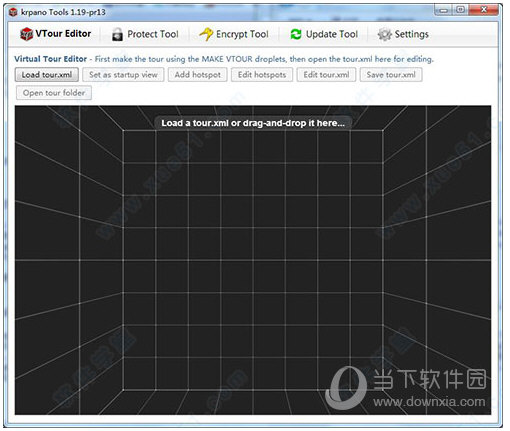Open the Settings tab

pos(403,34)
